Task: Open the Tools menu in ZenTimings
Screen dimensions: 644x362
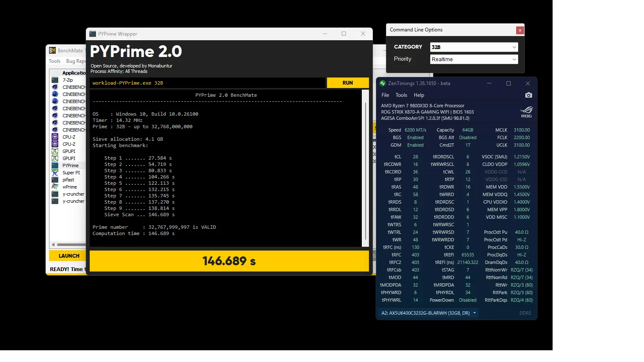Action: [401, 95]
